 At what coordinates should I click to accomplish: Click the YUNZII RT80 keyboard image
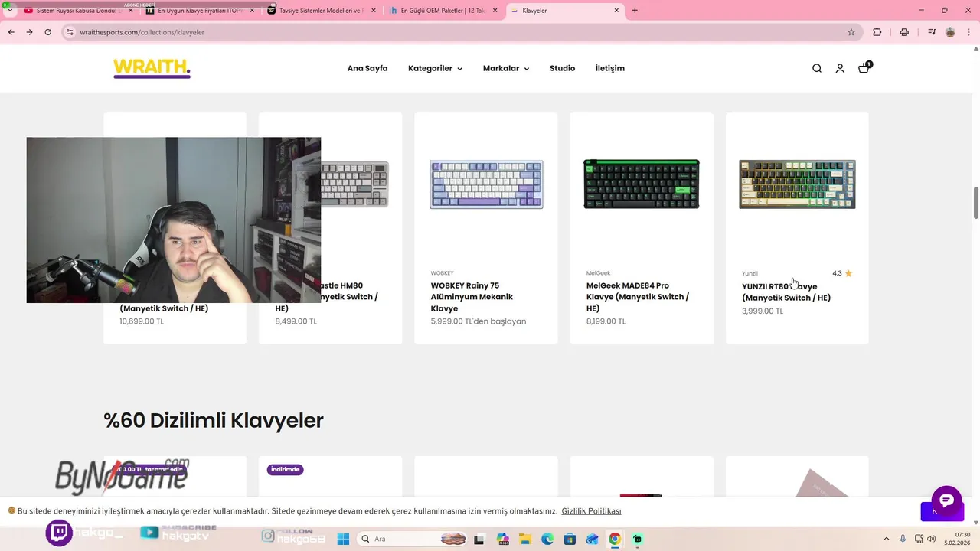[797, 184]
